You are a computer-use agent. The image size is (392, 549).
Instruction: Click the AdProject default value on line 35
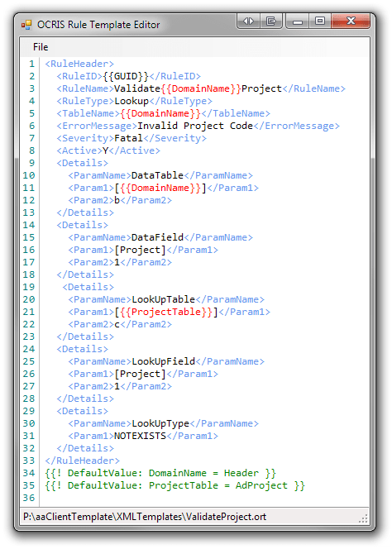(261, 485)
